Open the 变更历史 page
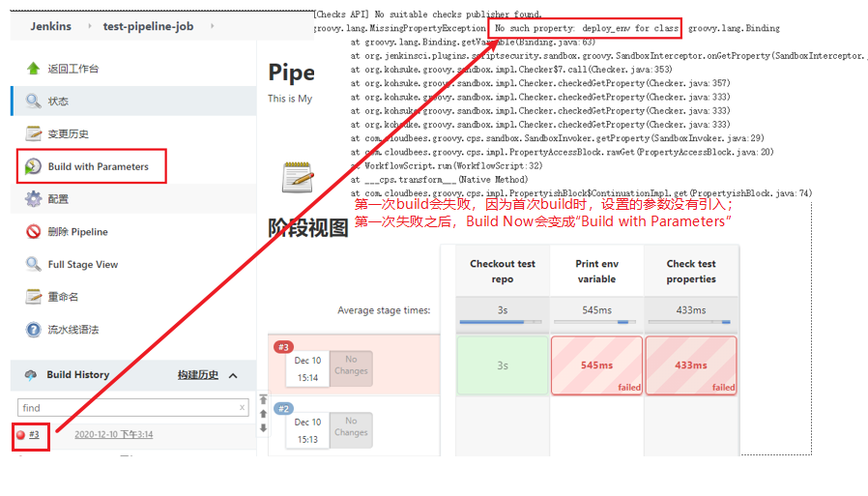 pyautogui.click(x=68, y=134)
